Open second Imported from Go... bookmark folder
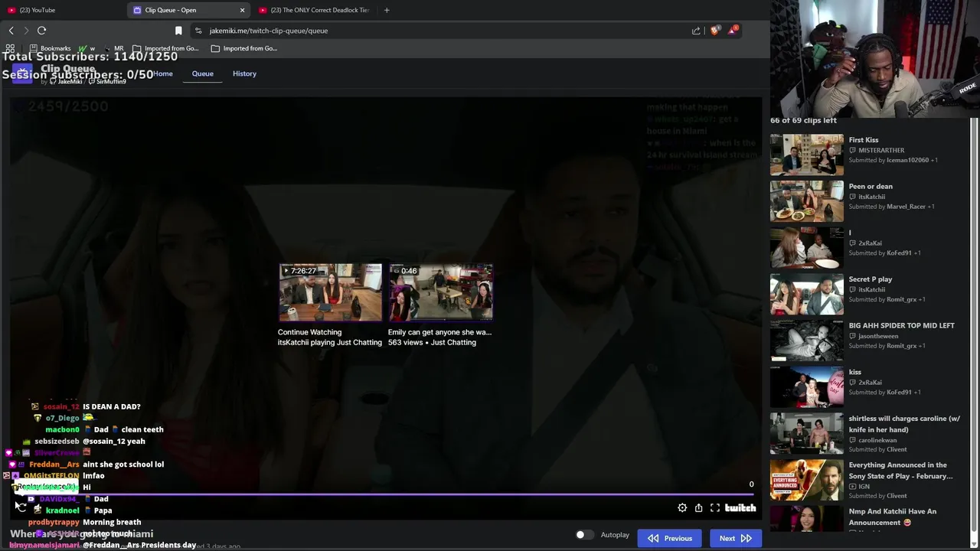980x551 pixels. (244, 48)
